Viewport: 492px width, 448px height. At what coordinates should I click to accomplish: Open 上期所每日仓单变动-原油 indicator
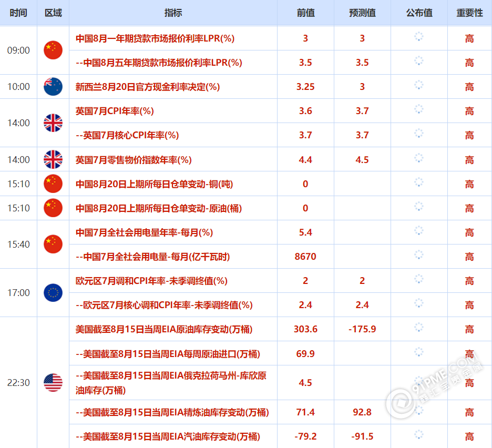[158, 208]
